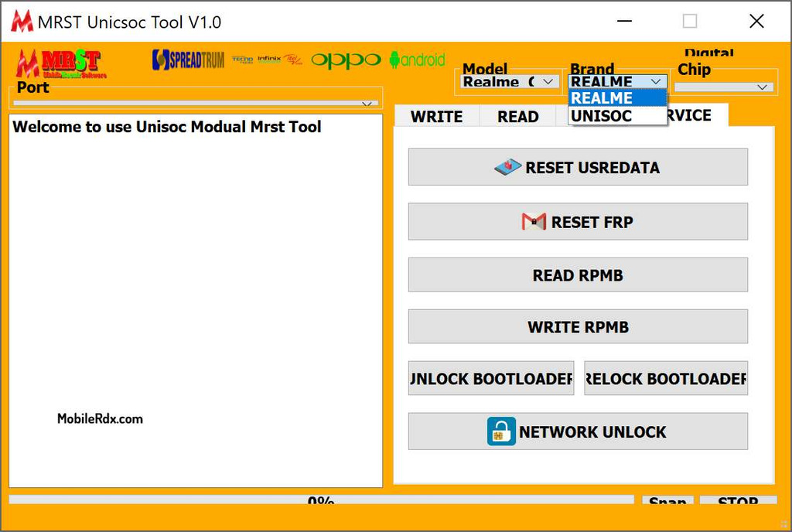Select REALME in the Brand list
Screen dimensions: 792x532
(618, 98)
